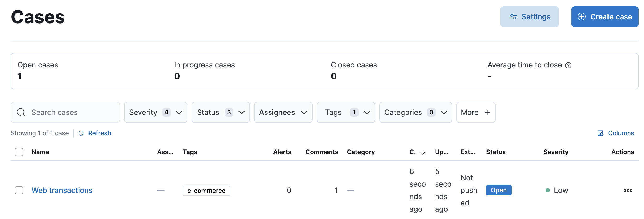Select the Web transactions row checkbox

click(19, 190)
